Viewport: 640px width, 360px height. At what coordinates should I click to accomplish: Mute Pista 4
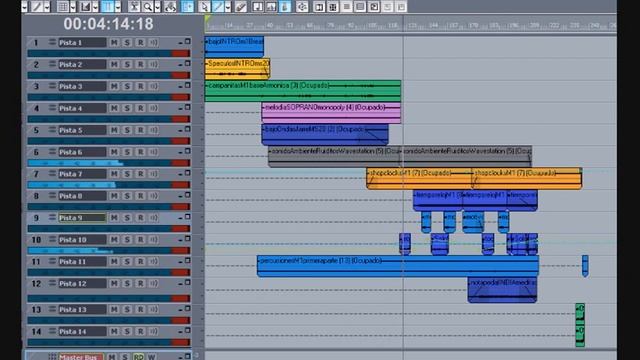coord(114,108)
